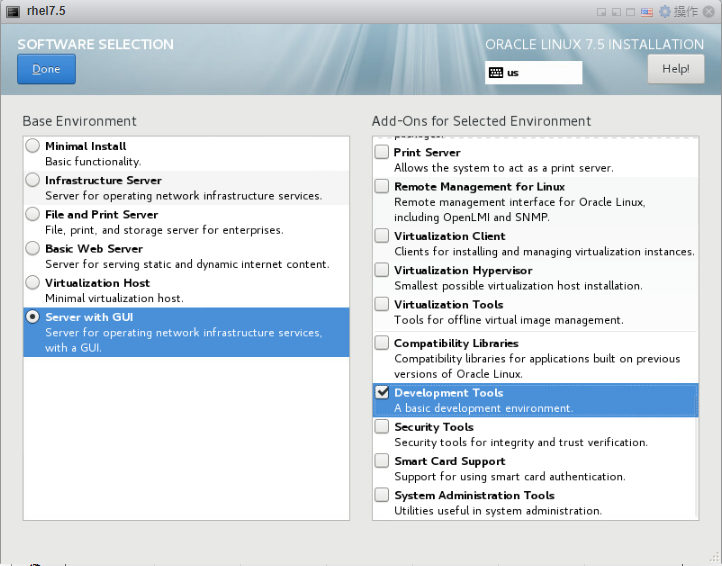
Task: Choose the Virtualization Host radio button
Action: pyautogui.click(x=33, y=282)
